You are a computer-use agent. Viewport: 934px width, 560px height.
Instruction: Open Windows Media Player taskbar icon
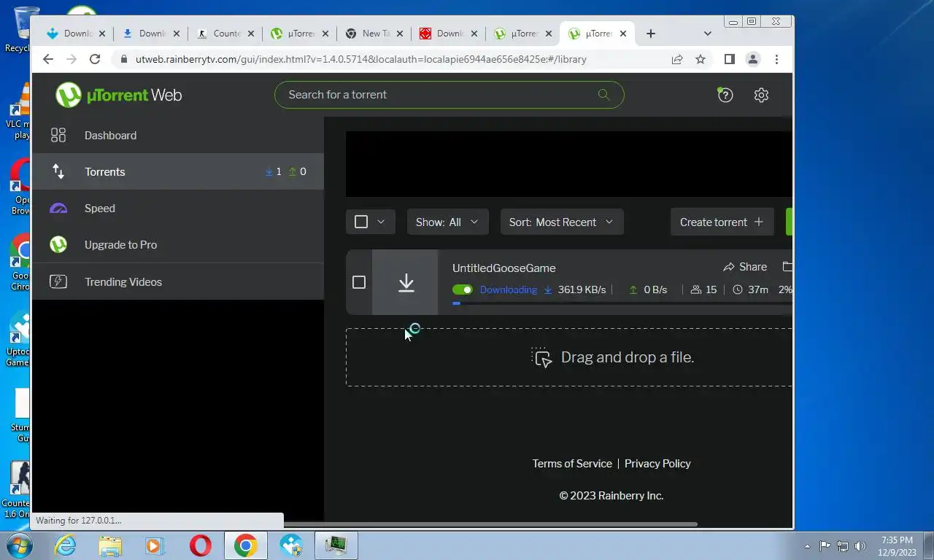(x=154, y=545)
